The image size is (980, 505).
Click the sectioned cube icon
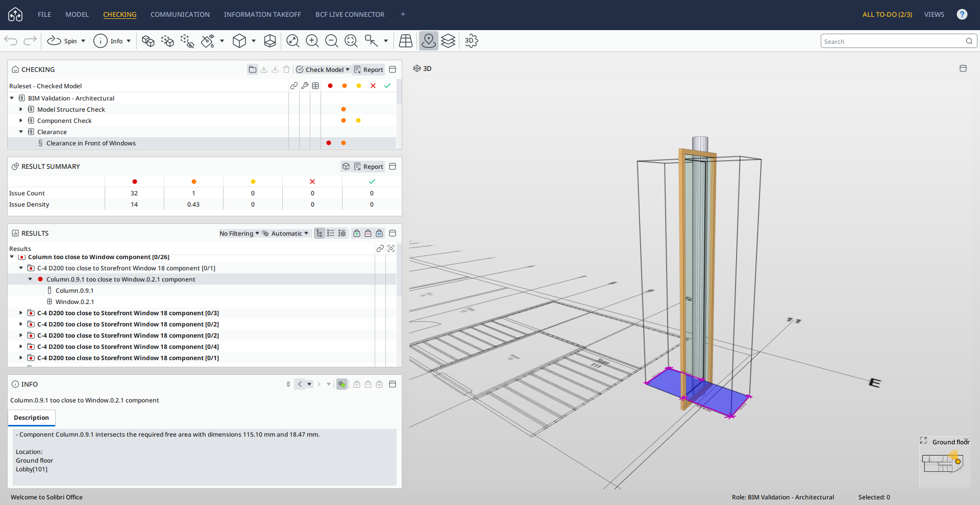click(270, 41)
